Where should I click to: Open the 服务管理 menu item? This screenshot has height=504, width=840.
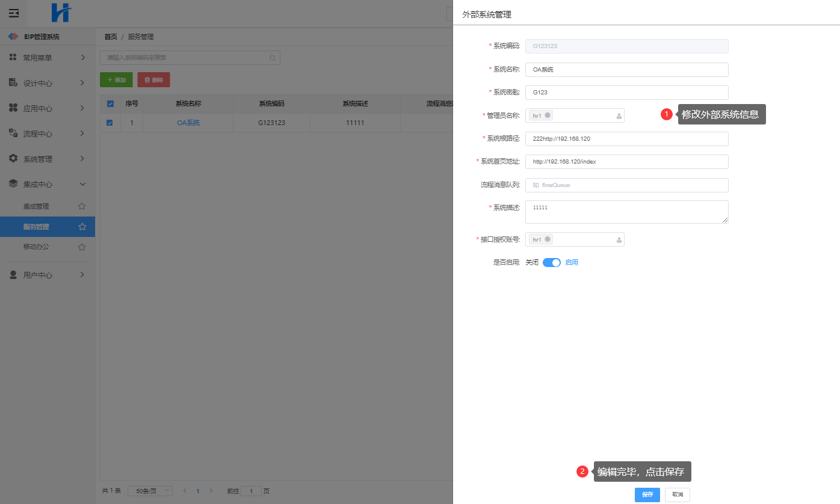(37, 227)
